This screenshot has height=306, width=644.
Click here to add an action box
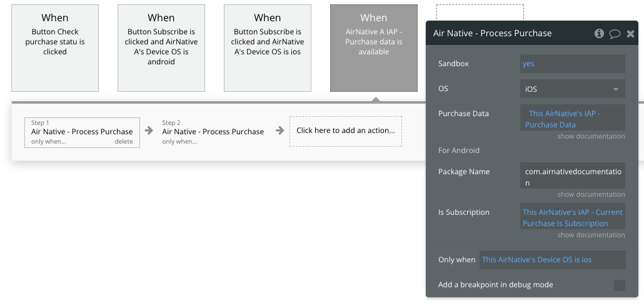345,131
